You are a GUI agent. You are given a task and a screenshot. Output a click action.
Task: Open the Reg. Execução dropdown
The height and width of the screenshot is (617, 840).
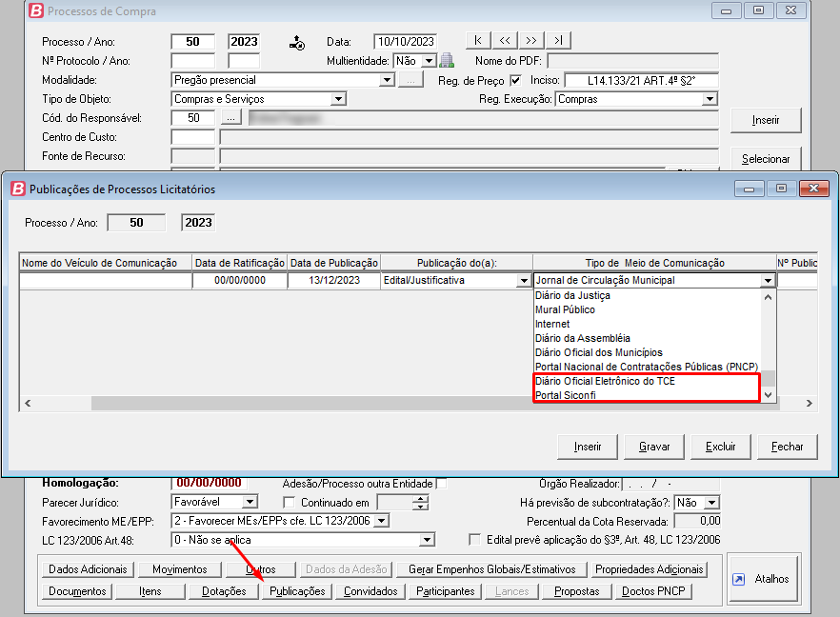click(710, 99)
